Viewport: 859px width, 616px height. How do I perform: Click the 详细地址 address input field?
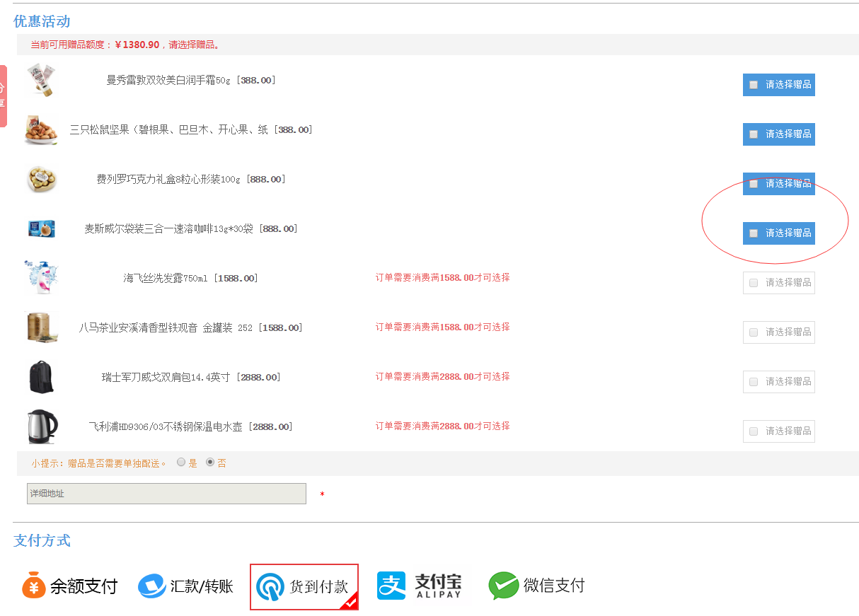(166, 494)
